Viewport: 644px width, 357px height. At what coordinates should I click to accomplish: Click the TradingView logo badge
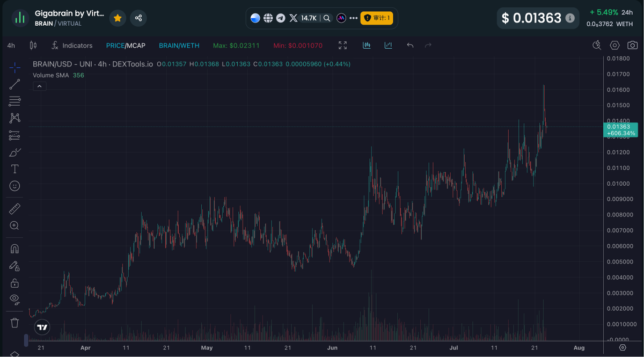[42, 327]
